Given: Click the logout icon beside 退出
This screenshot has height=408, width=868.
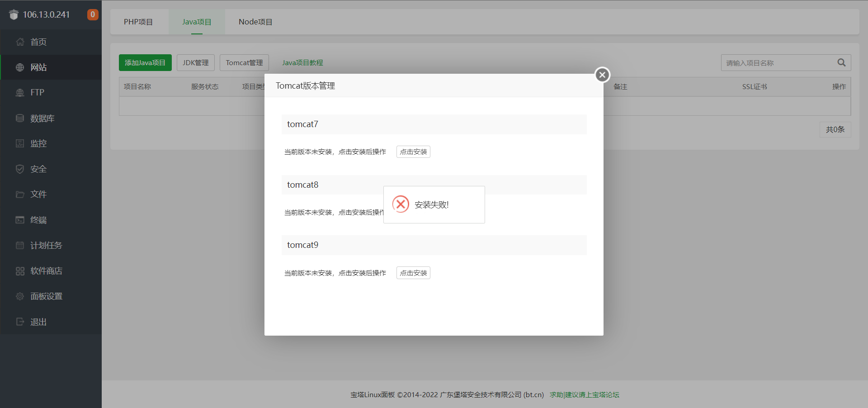Looking at the screenshot, I should point(20,322).
